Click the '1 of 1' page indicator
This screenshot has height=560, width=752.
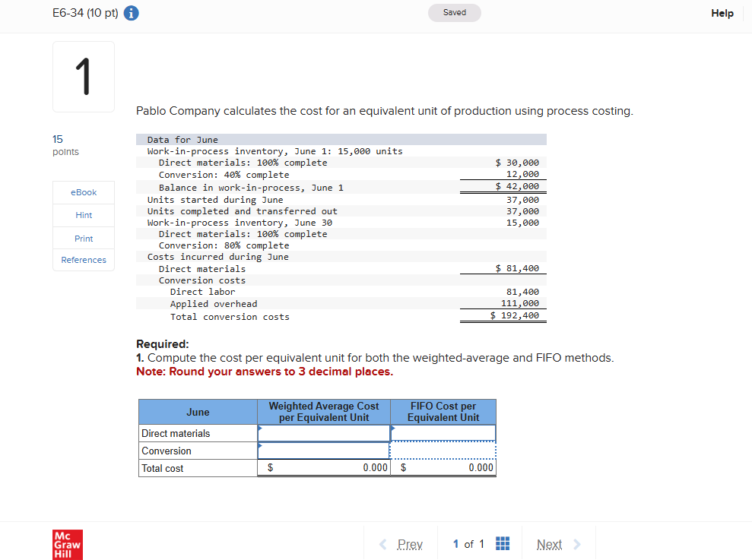coord(468,544)
